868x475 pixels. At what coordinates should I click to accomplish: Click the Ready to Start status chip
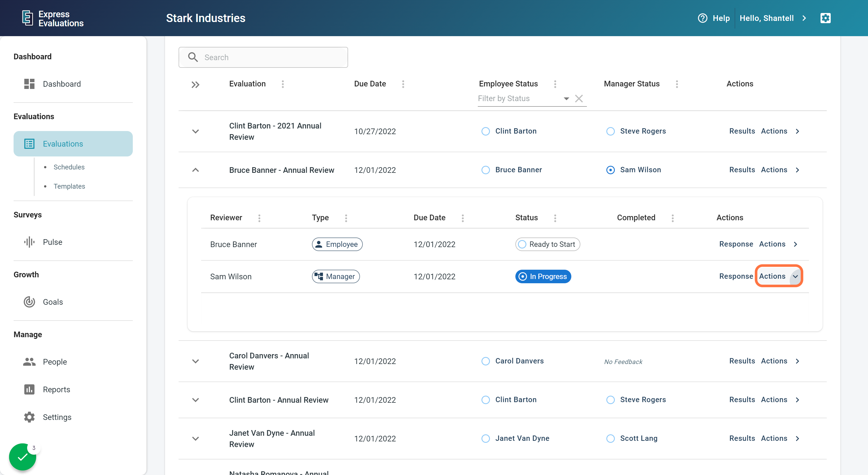pyautogui.click(x=547, y=244)
